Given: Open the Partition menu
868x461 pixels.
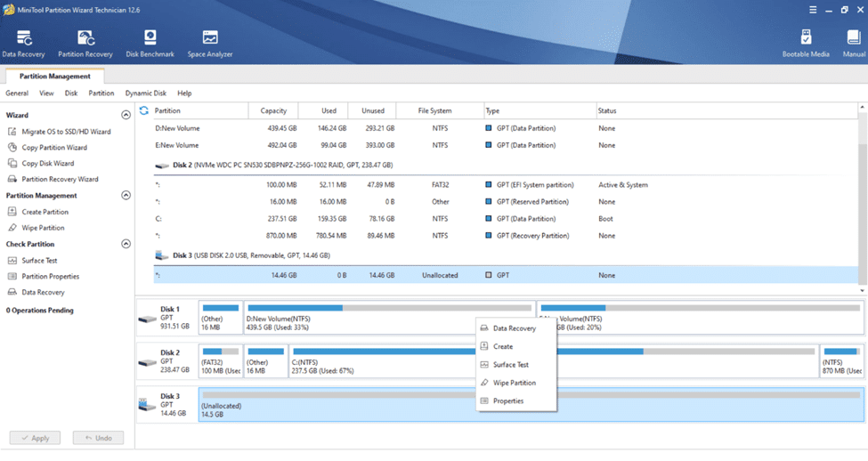Looking at the screenshot, I should pyautogui.click(x=101, y=93).
